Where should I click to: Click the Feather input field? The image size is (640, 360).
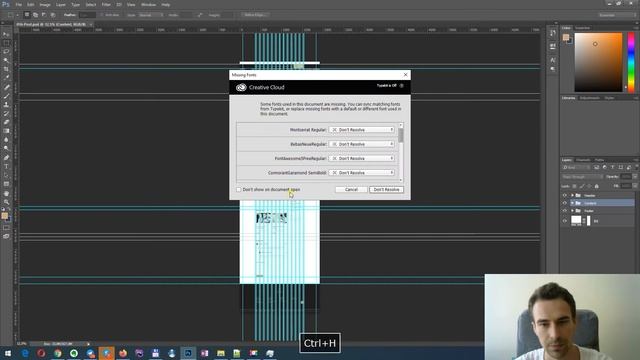tap(87, 15)
